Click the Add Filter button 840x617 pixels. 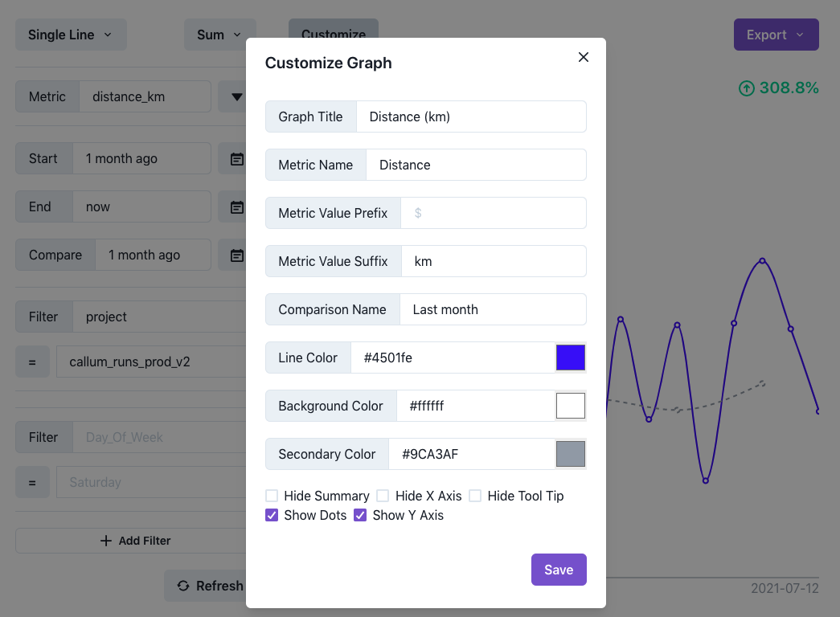tap(135, 541)
